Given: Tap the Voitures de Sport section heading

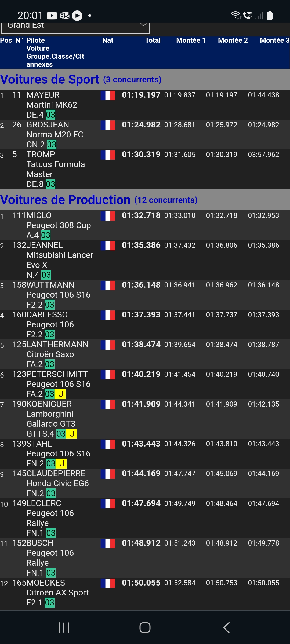Looking at the screenshot, I should point(50,79).
